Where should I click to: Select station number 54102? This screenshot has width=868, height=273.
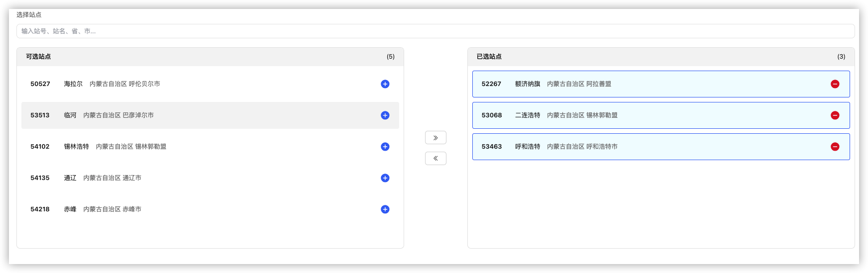pyautogui.click(x=40, y=147)
